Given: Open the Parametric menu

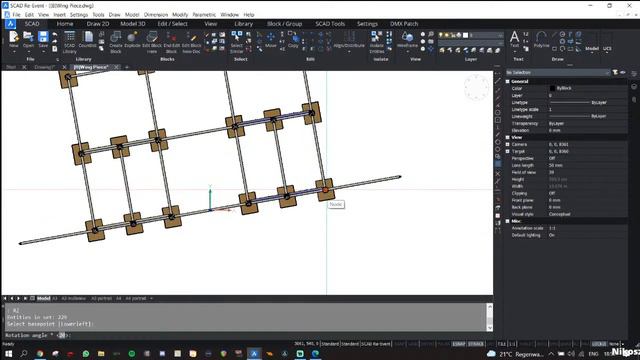Looking at the screenshot, I should 204,15.
